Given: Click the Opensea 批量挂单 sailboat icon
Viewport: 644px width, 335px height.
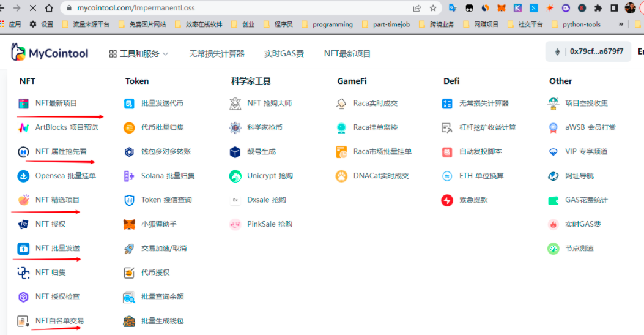Looking at the screenshot, I should 23,176.
